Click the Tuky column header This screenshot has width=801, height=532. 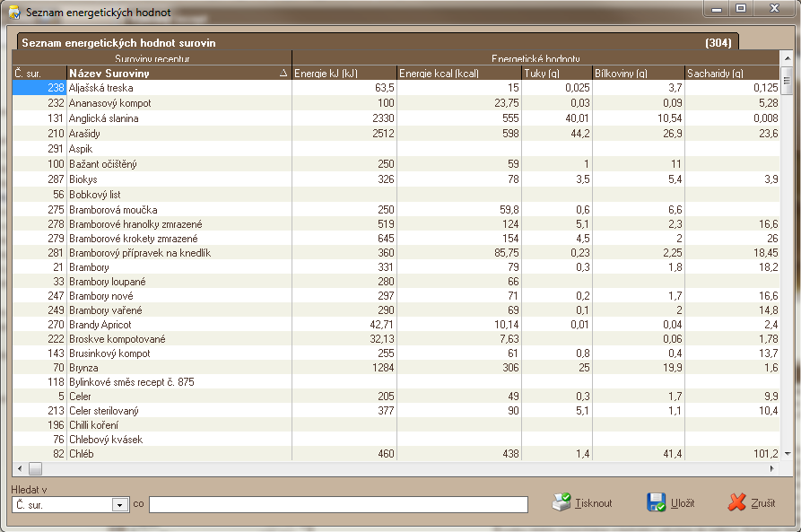pos(556,74)
